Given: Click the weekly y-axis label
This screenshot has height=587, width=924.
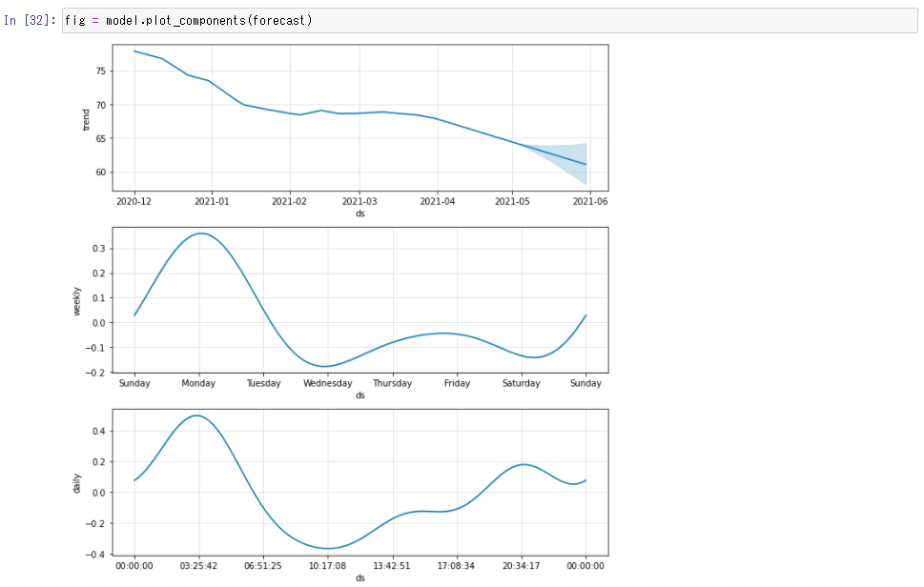Looking at the screenshot, I should (x=76, y=301).
